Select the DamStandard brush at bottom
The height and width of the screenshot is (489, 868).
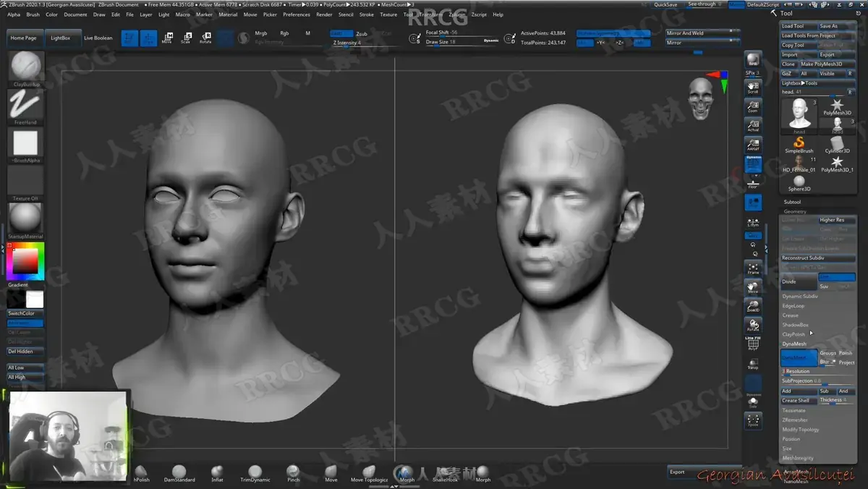pyautogui.click(x=179, y=473)
